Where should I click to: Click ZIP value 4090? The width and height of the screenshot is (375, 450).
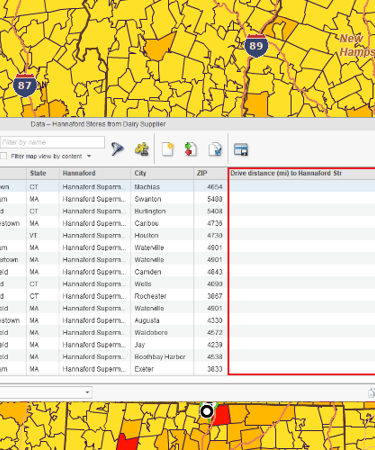(215, 284)
